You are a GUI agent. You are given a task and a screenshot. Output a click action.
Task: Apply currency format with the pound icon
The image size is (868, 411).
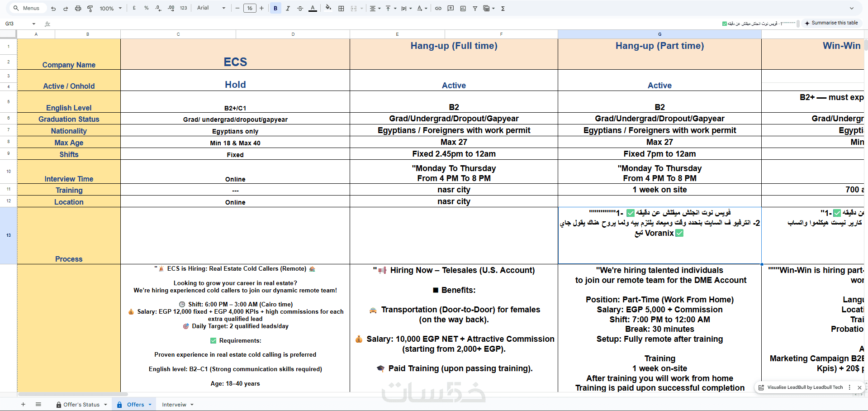134,8
